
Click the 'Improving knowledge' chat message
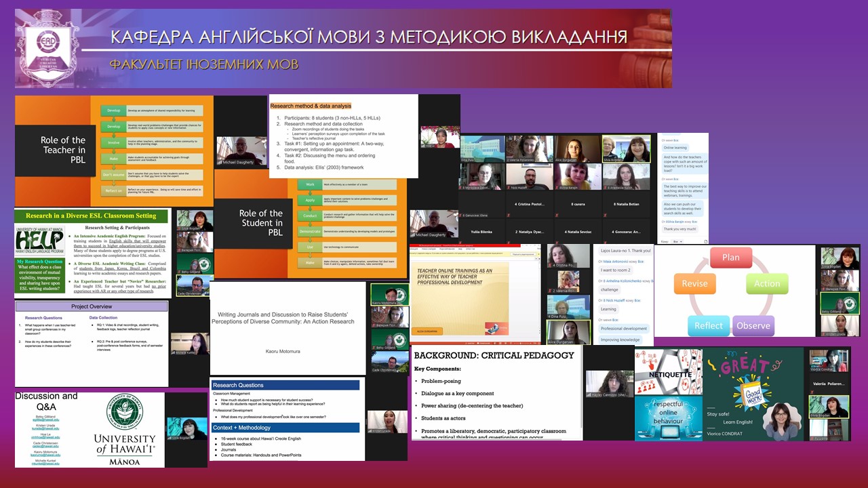point(620,340)
